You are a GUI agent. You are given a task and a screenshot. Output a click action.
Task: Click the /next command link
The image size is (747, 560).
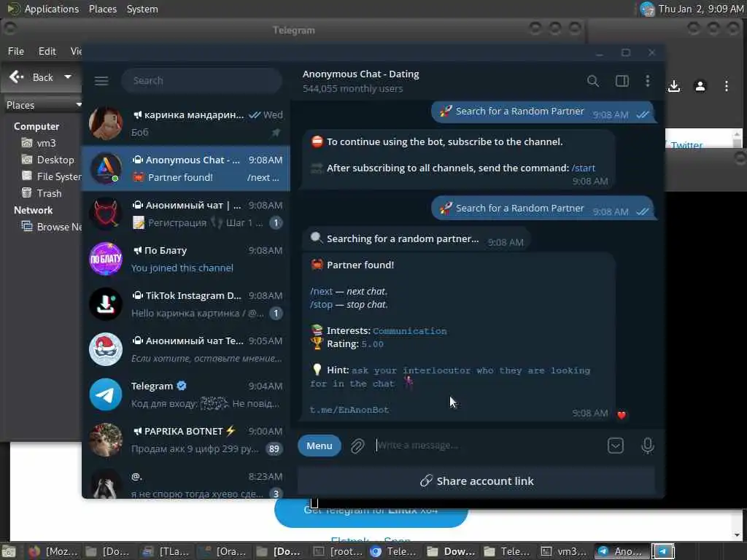click(x=322, y=291)
